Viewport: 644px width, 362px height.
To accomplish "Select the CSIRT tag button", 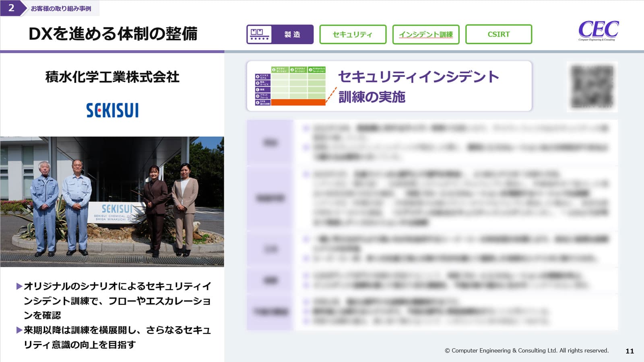I will click(x=499, y=34).
